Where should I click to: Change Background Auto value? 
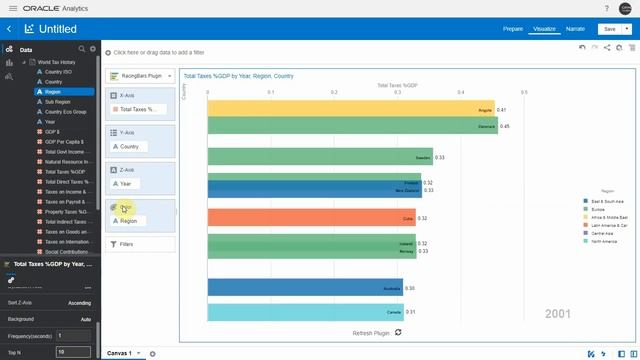tap(86, 319)
